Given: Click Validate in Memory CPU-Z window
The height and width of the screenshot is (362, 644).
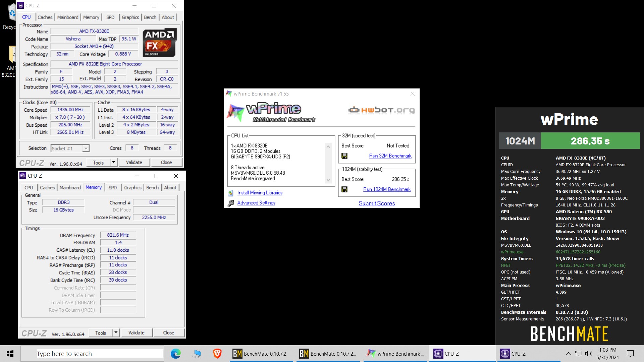Looking at the screenshot, I should pos(137,333).
